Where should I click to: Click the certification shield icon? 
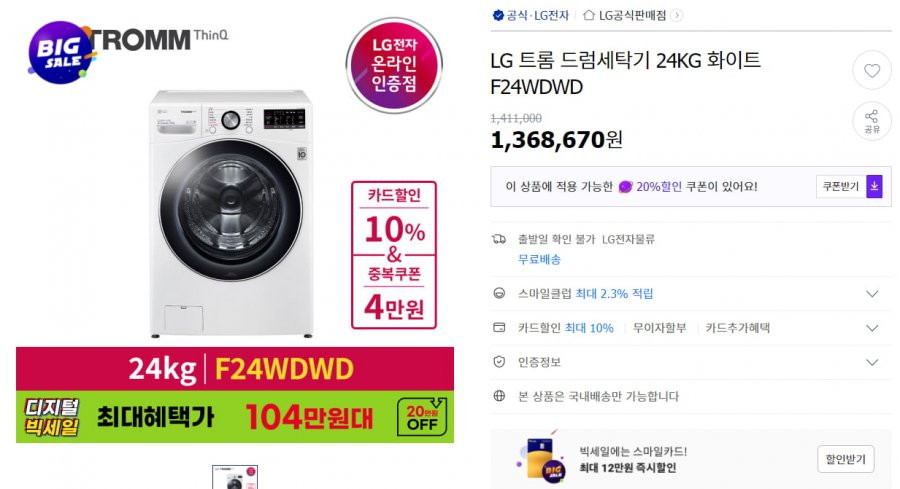[499, 362]
